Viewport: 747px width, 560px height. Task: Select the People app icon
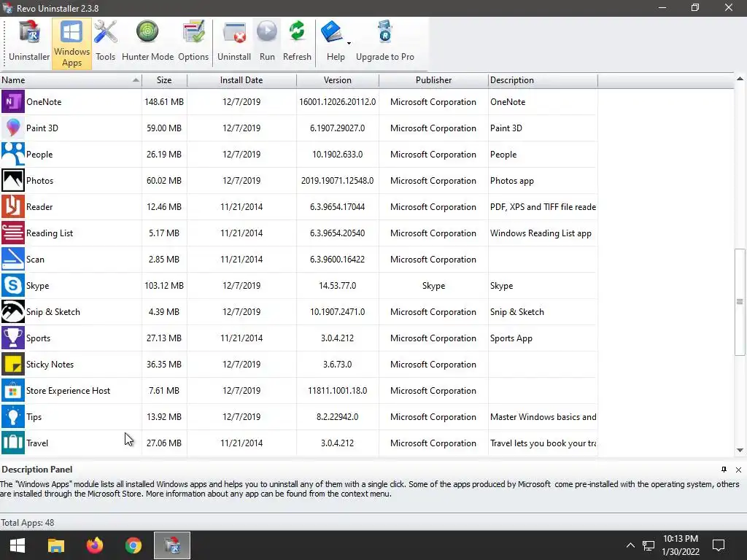click(13, 154)
